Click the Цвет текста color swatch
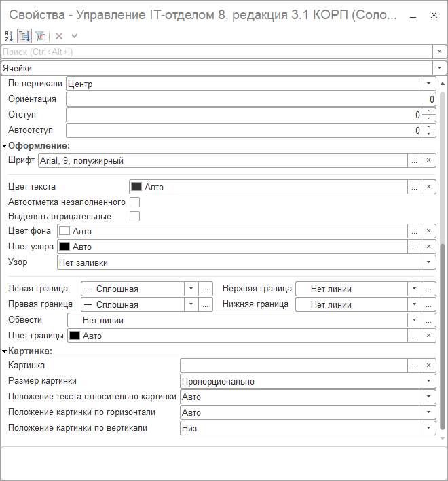448x481 pixels. point(136,187)
